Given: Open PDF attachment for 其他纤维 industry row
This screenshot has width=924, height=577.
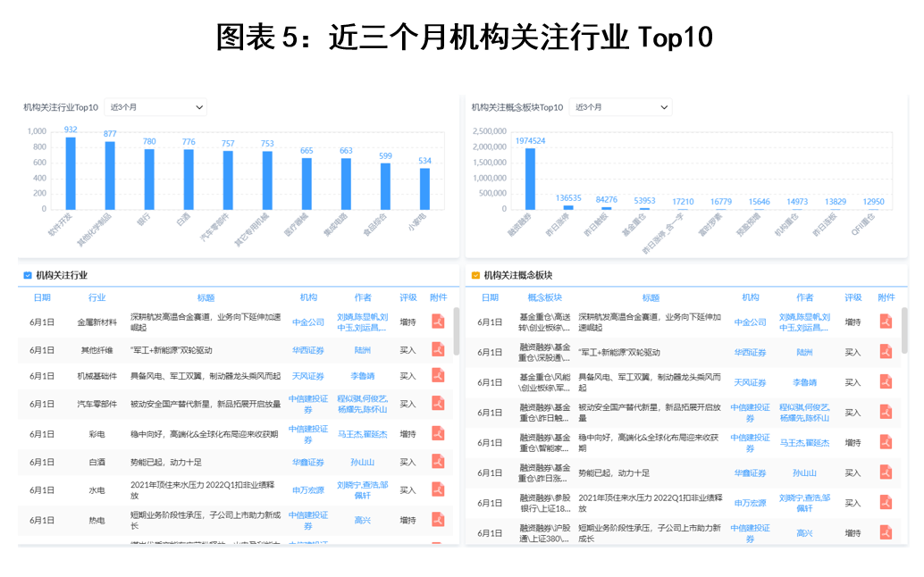Looking at the screenshot, I should pos(438,350).
